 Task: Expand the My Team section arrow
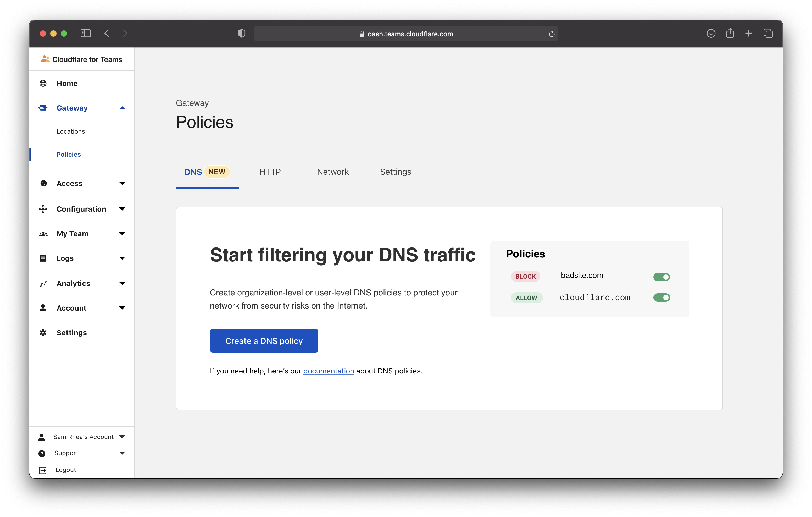(122, 234)
